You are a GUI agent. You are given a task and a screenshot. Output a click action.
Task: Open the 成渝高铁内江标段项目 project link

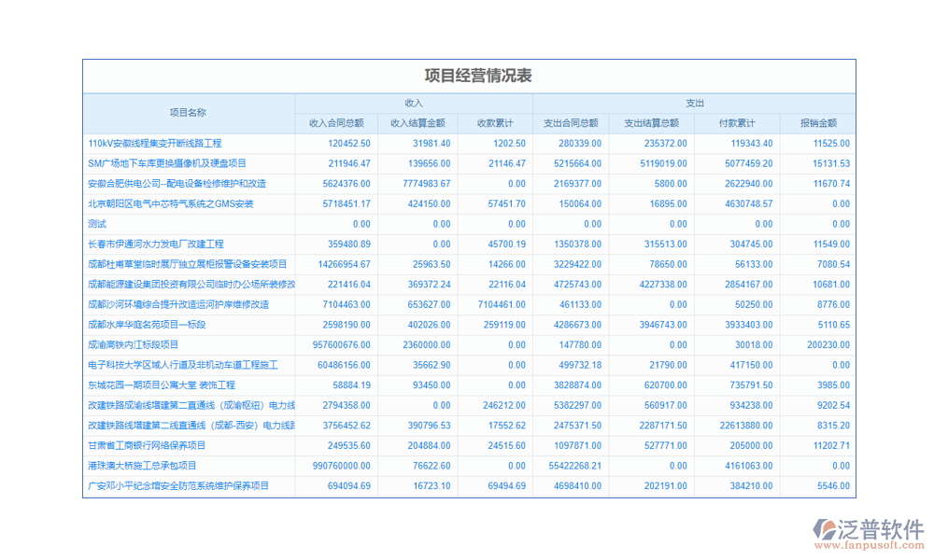point(134,344)
